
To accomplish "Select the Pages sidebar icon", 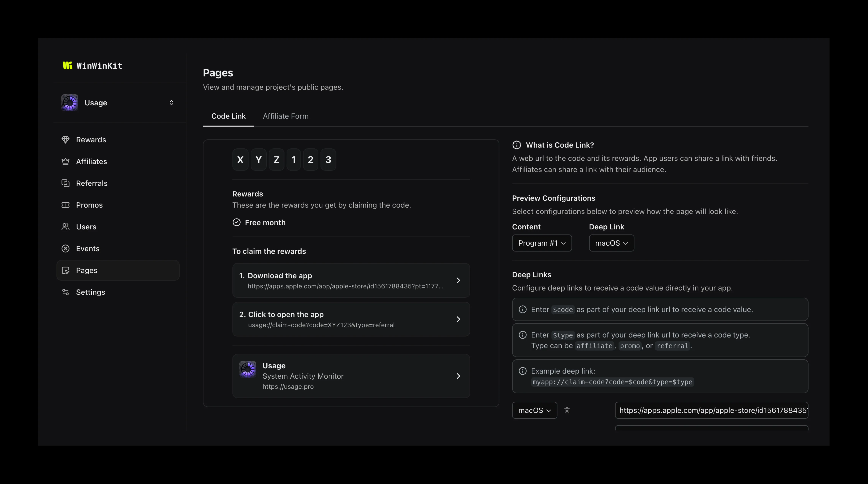I will 65,270.
